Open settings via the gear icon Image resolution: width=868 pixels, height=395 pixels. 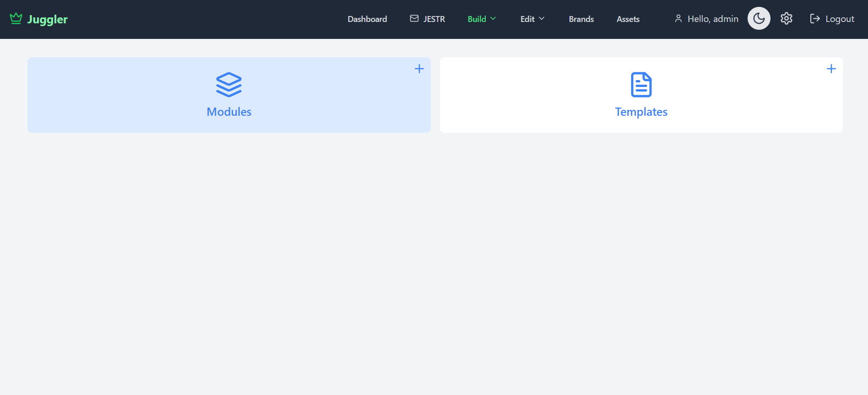tap(787, 18)
